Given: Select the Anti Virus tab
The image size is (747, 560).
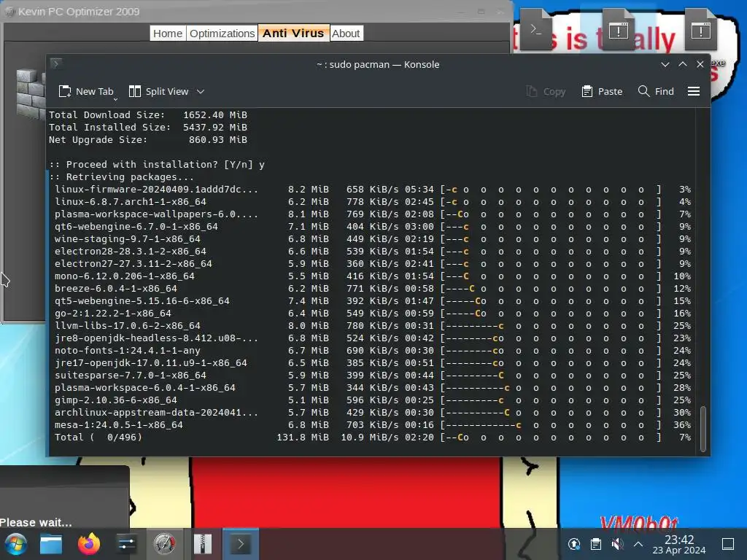Looking at the screenshot, I should coord(293,34).
